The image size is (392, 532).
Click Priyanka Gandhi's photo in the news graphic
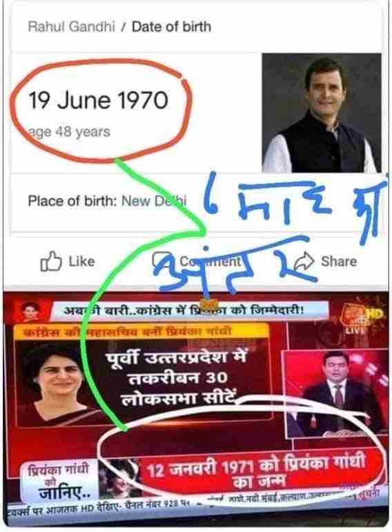pos(57,383)
